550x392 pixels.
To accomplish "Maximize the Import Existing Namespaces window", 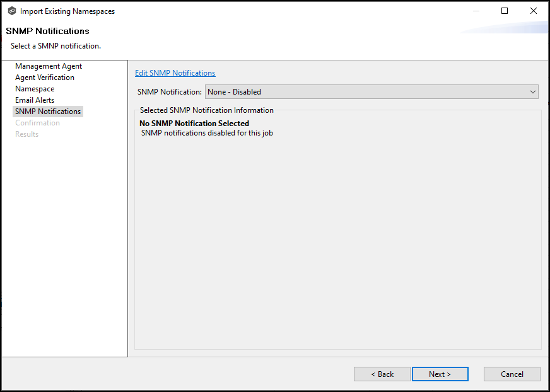I will tap(504, 11).
